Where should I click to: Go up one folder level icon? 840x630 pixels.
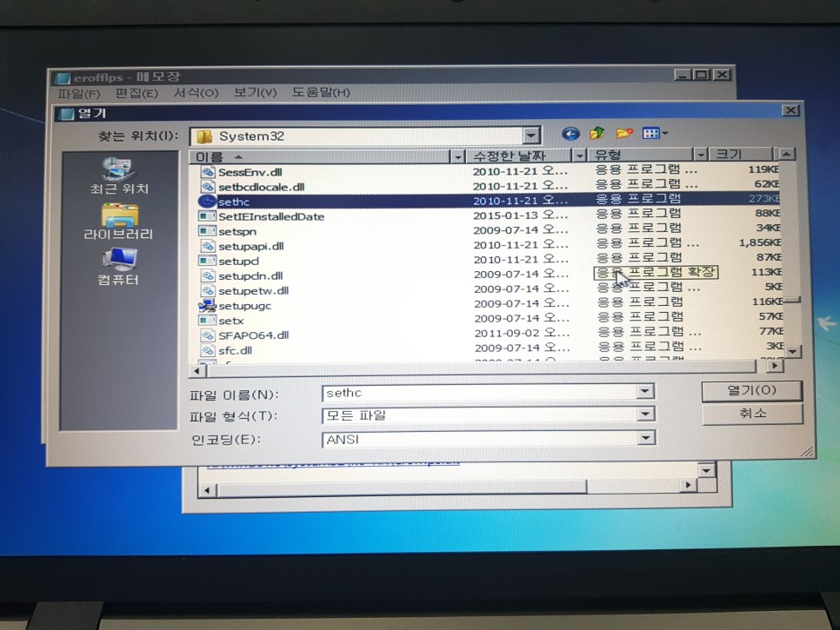[x=597, y=133]
